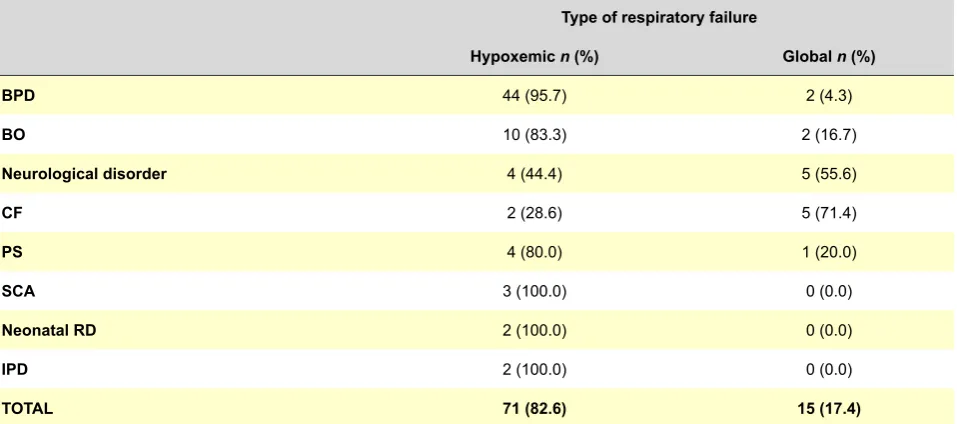This screenshot has width=957, height=424.
Task: Select the '2 (100.0)' cell in IPD row
Action: click(534, 369)
